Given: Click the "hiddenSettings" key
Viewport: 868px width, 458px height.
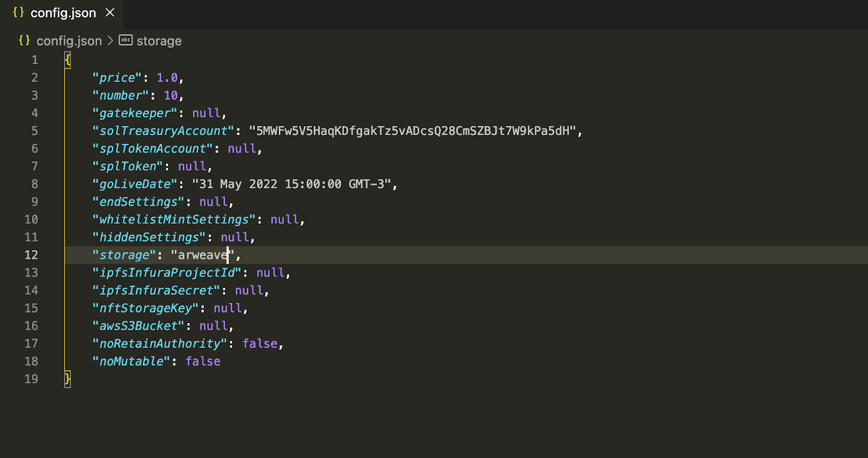Looking at the screenshot, I should [149, 238].
